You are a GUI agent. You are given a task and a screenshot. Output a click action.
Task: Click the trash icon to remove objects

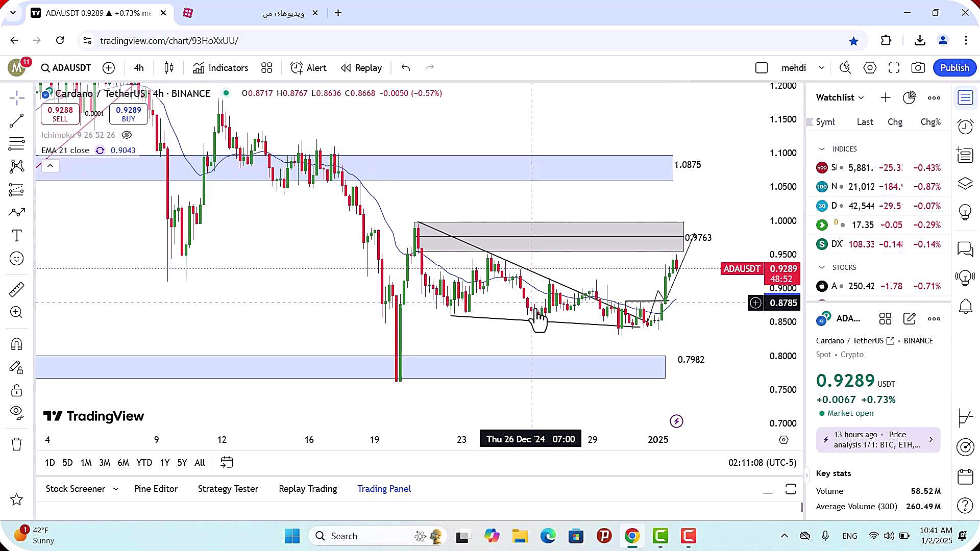pos(16,444)
